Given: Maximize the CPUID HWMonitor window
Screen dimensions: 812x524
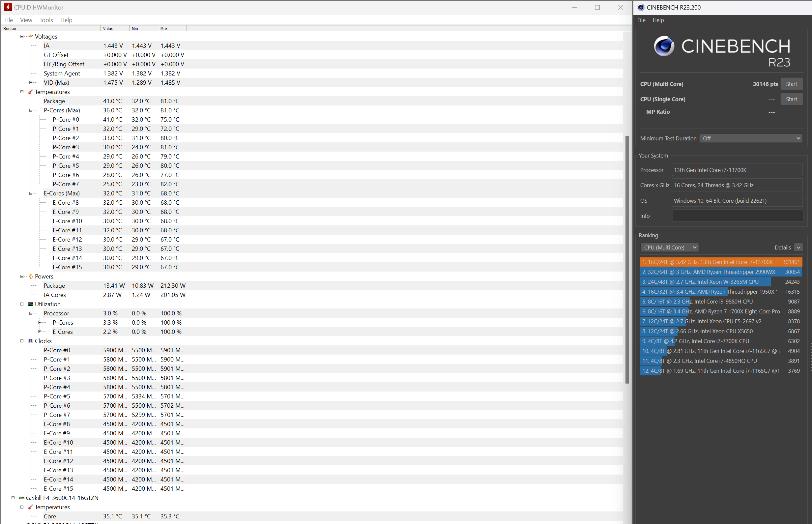Looking at the screenshot, I should (597, 7).
